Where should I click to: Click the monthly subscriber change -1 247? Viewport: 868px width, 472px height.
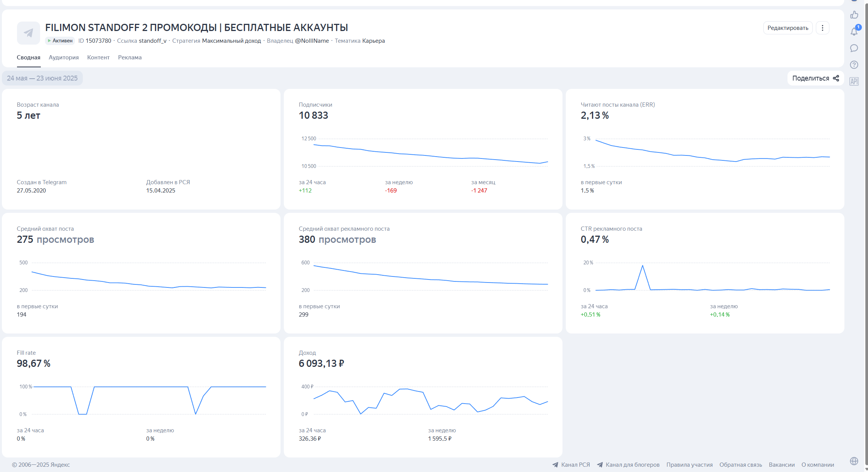pyautogui.click(x=479, y=191)
